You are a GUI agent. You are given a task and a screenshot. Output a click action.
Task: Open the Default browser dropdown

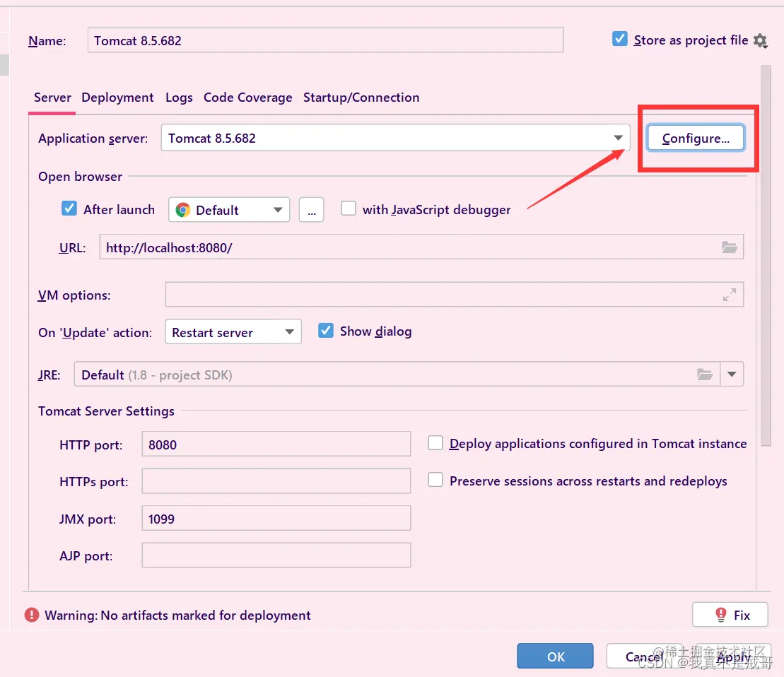point(229,210)
